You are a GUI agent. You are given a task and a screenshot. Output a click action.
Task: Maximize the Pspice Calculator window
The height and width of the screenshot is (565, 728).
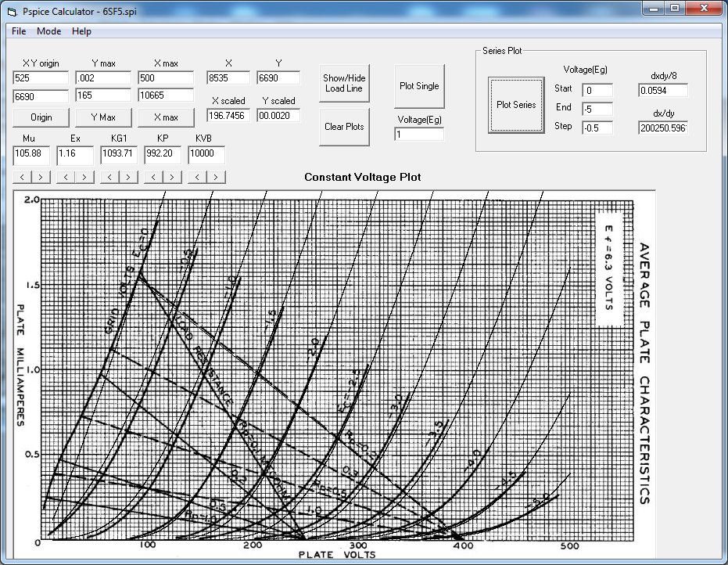coord(676,9)
